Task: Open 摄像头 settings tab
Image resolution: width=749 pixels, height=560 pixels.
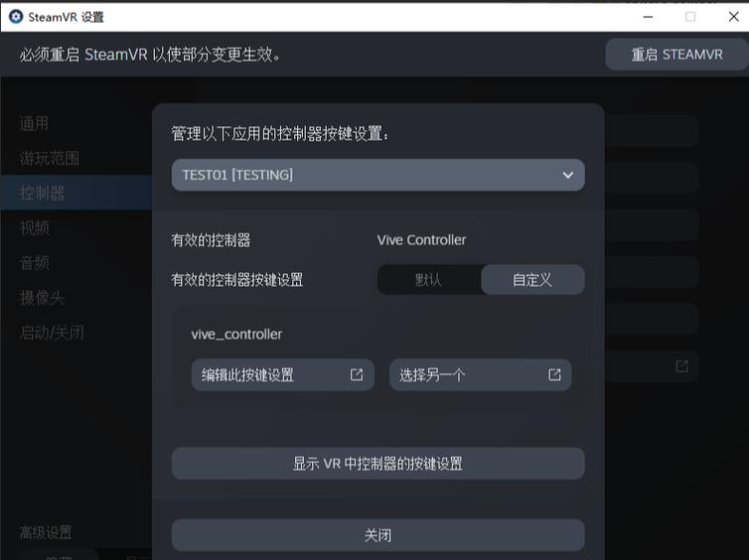Action: click(76, 298)
